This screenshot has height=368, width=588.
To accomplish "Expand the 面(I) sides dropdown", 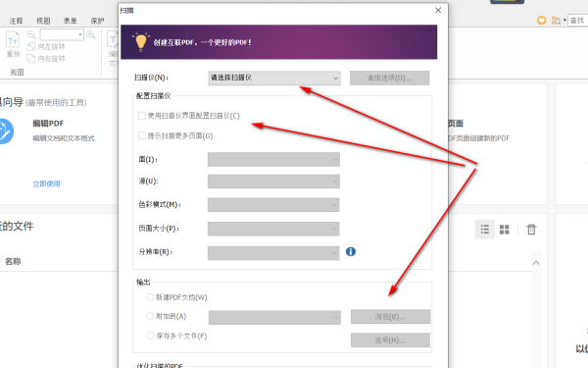I will (273, 159).
